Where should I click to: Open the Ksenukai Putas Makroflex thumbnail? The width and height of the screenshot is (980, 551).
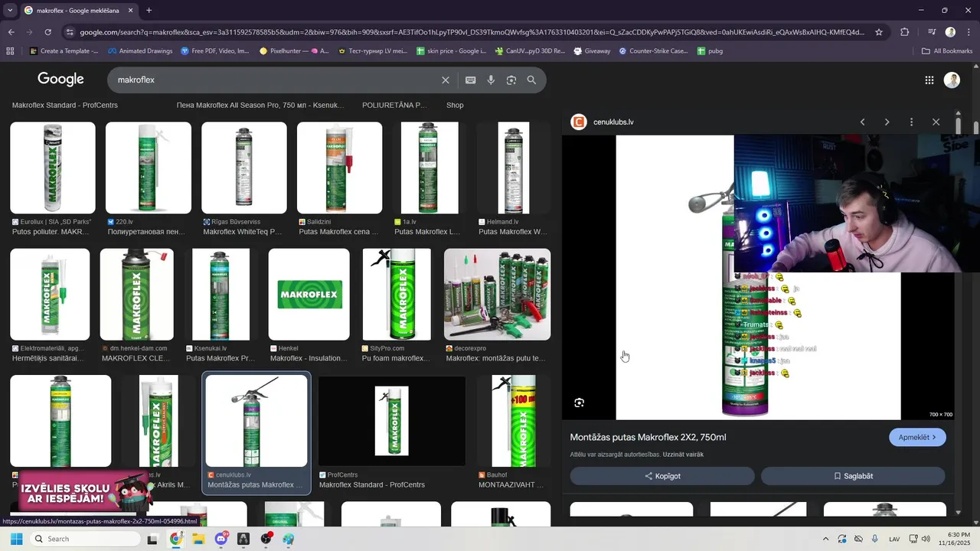pyautogui.click(x=221, y=294)
